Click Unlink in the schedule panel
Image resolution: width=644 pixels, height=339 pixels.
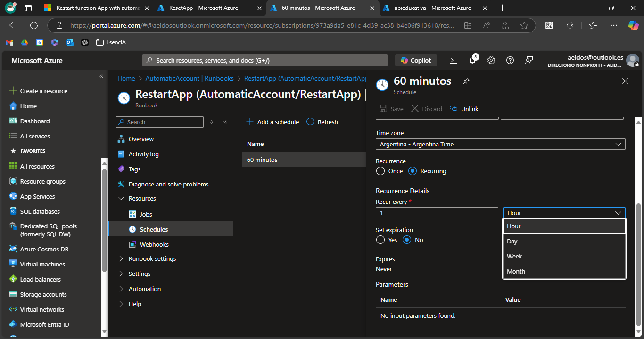point(464,109)
